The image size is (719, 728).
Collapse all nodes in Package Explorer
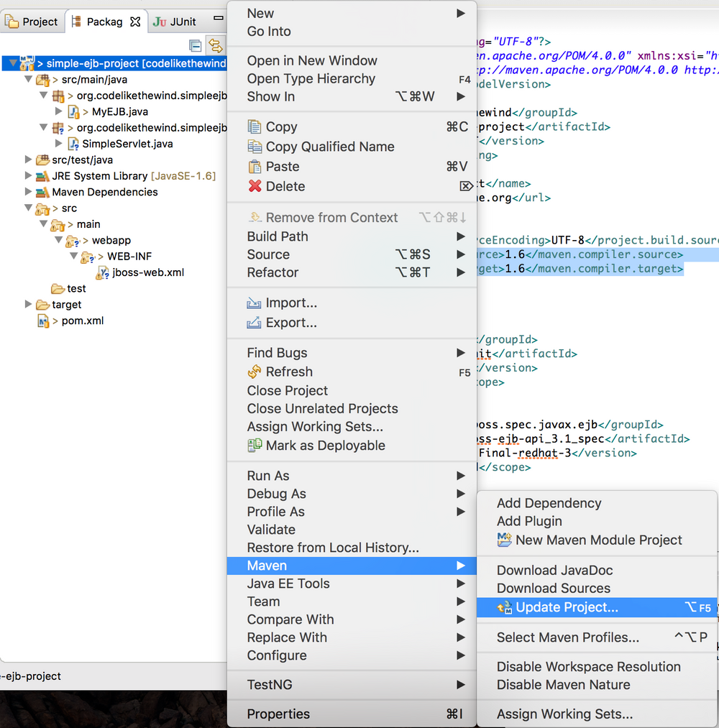tap(195, 45)
